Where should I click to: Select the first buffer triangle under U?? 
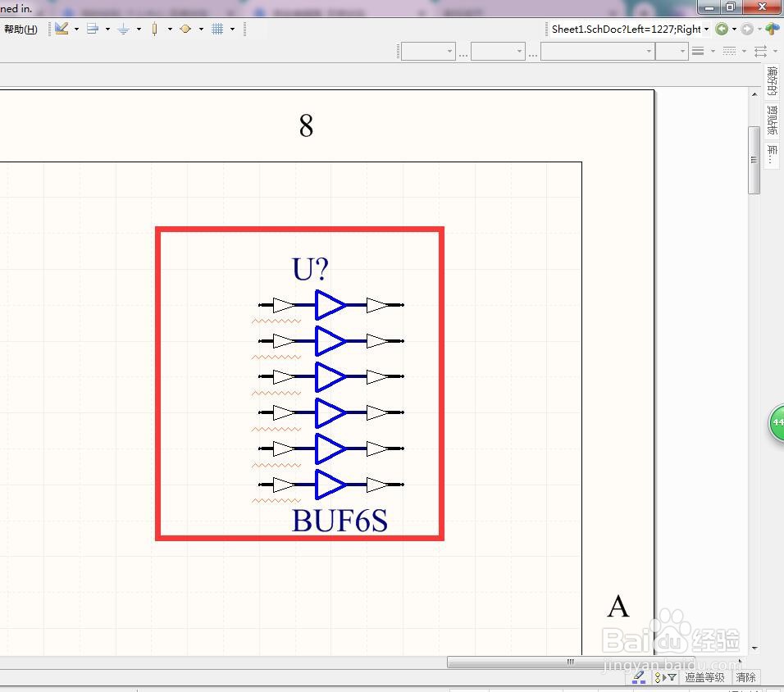[329, 304]
